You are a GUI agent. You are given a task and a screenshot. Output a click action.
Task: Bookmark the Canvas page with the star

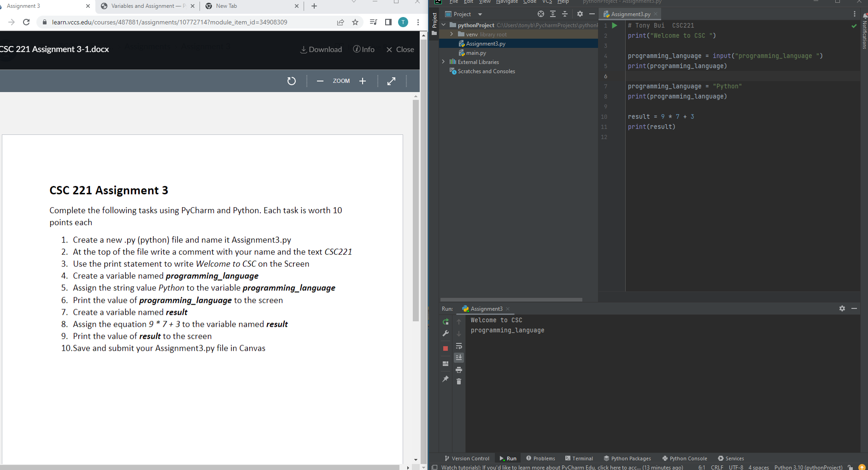tap(355, 22)
